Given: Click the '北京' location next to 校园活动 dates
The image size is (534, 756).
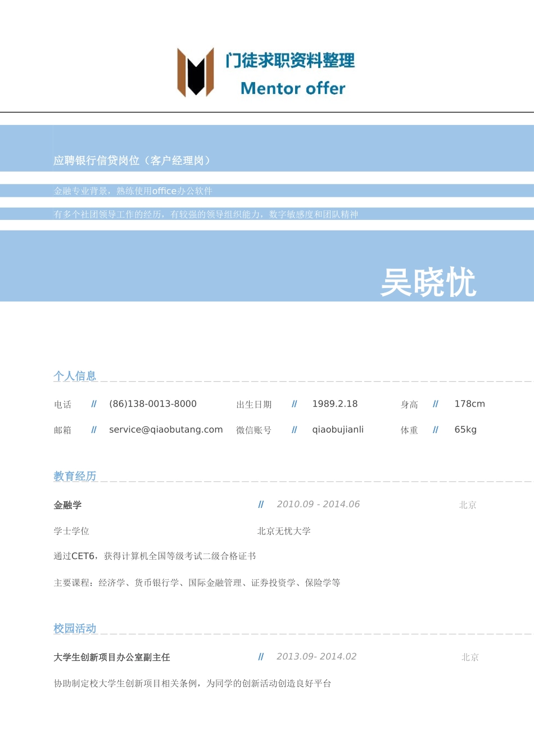Looking at the screenshot, I should 469,657.
